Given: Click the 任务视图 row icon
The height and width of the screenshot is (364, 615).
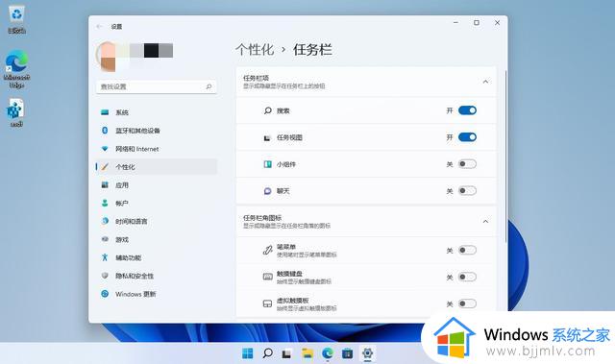Looking at the screenshot, I should (267, 137).
